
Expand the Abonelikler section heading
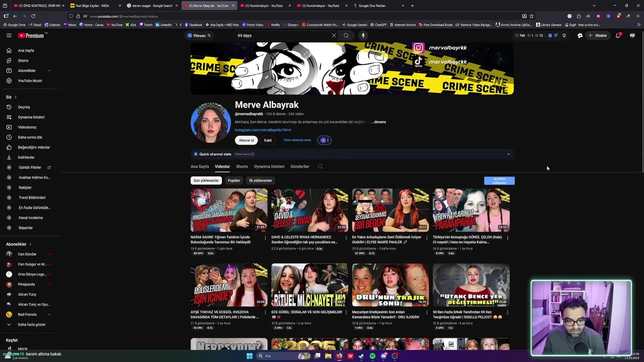coord(19,244)
